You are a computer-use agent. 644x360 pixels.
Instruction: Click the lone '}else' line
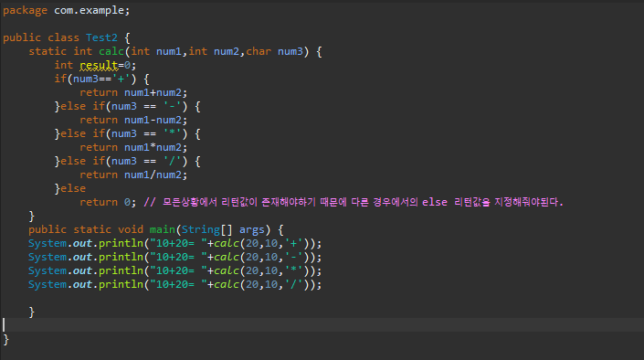click(x=70, y=188)
